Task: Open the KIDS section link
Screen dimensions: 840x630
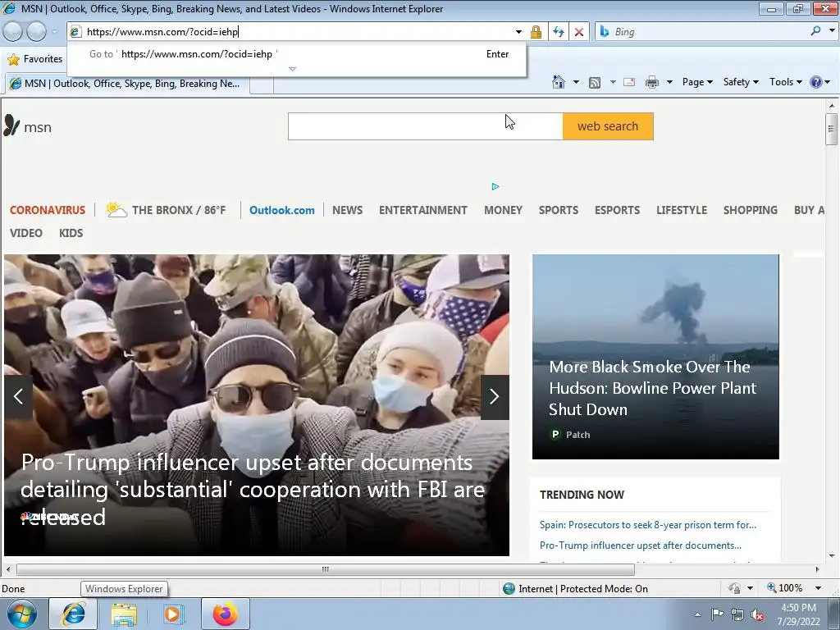Action: click(71, 233)
